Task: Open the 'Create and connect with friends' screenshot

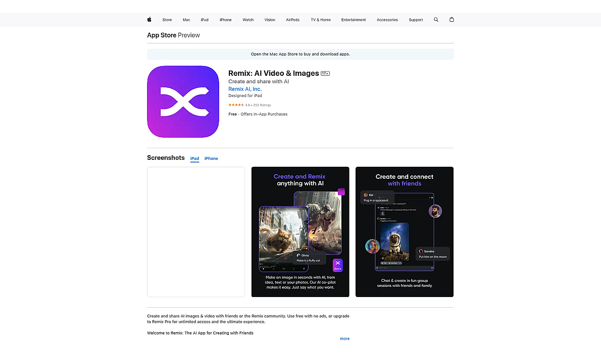Action: (x=405, y=232)
